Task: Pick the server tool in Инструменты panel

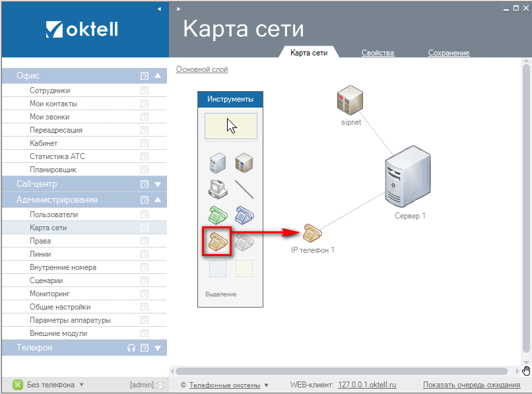Action: tap(217, 162)
